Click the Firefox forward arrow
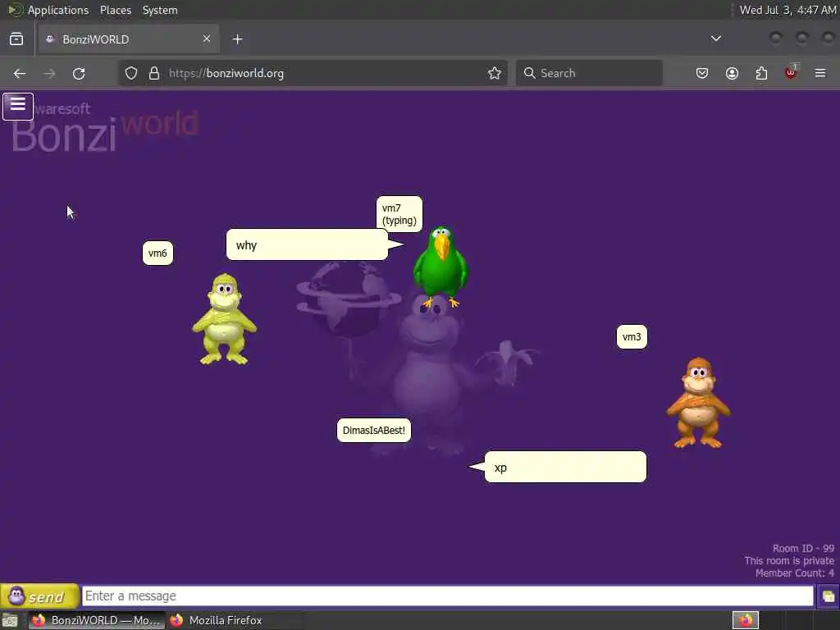 [x=49, y=73]
